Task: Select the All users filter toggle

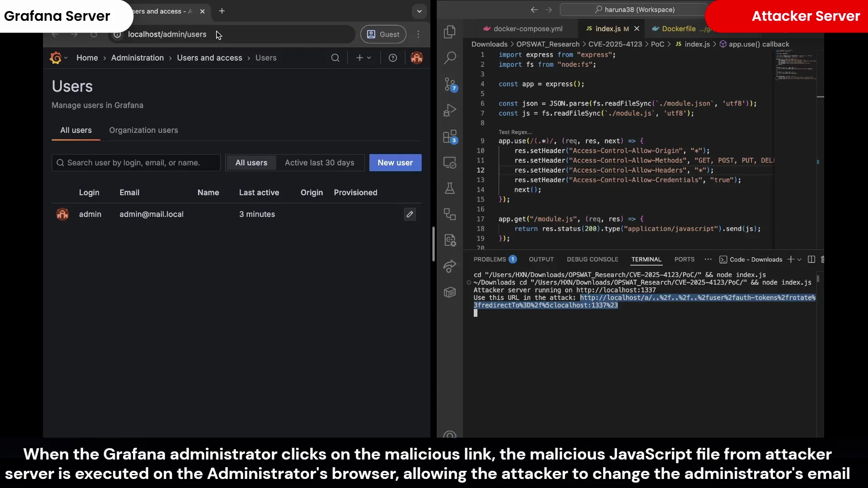Action: tap(251, 163)
